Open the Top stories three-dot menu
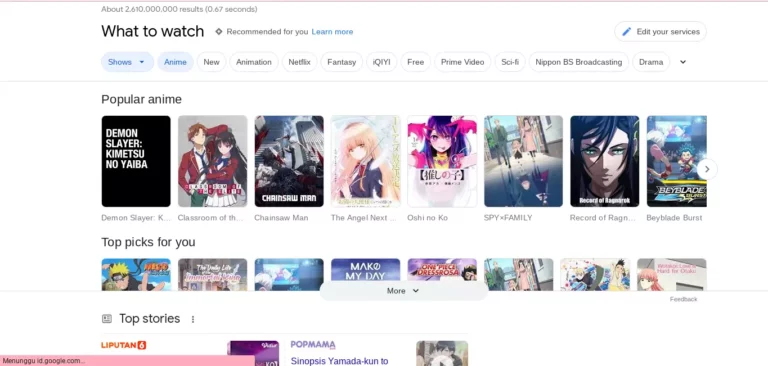 click(x=193, y=319)
